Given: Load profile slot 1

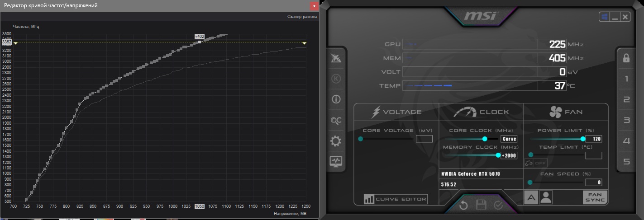Looking at the screenshot, I should (x=626, y=79).
